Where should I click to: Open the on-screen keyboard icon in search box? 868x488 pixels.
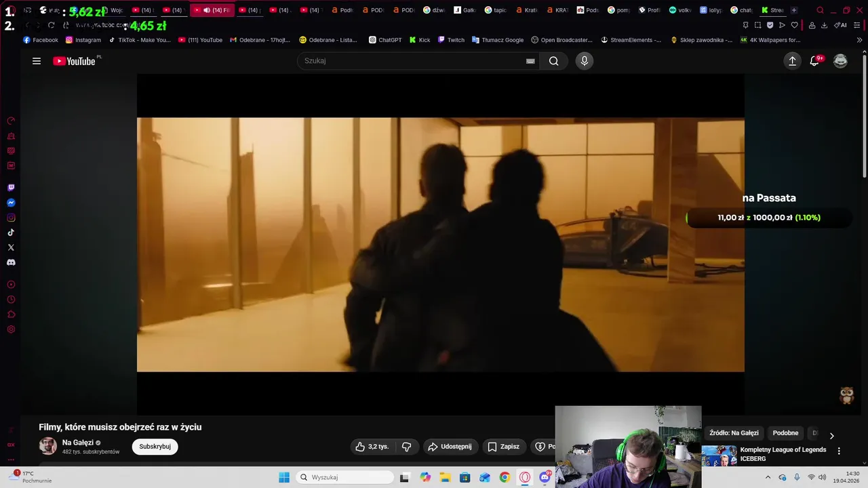(x=530, y=61)
